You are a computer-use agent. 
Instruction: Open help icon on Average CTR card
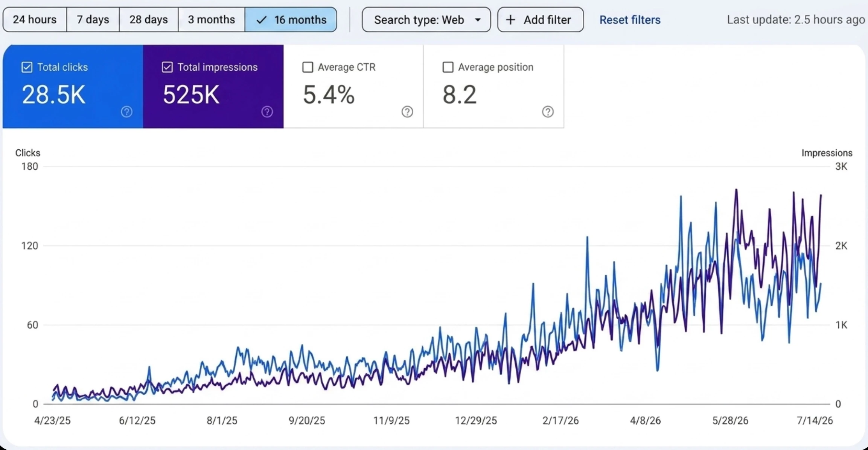point(407,112)
